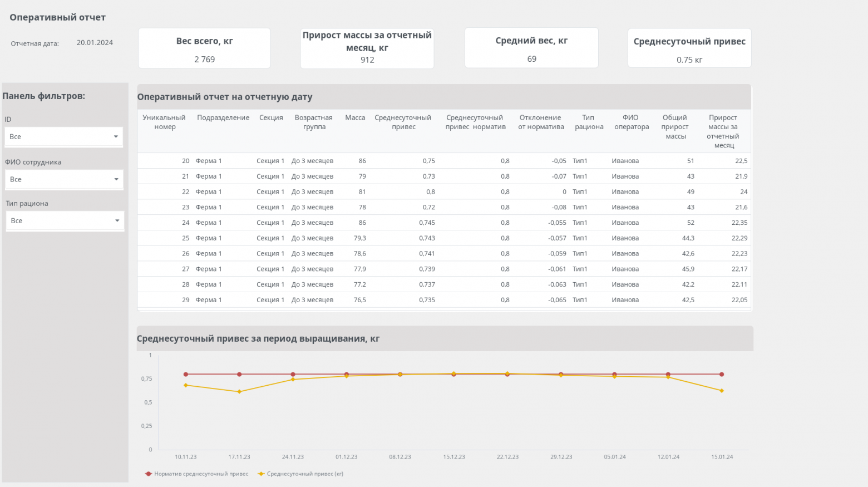This screenshot has width=868, height=487.
Task: Click the report date value 20.01.2024
Action: pos(95,43)
